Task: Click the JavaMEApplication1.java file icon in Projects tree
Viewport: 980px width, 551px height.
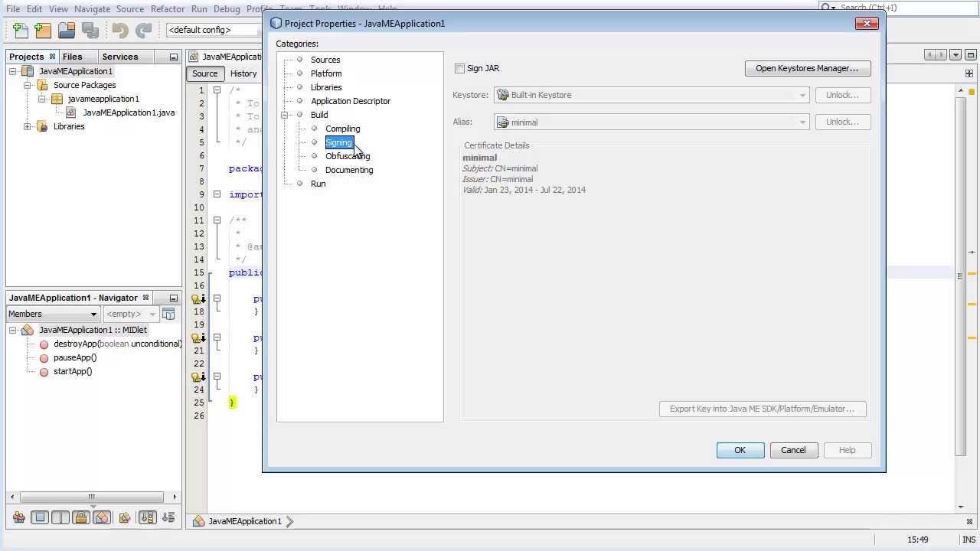Action: coord(71,112)
